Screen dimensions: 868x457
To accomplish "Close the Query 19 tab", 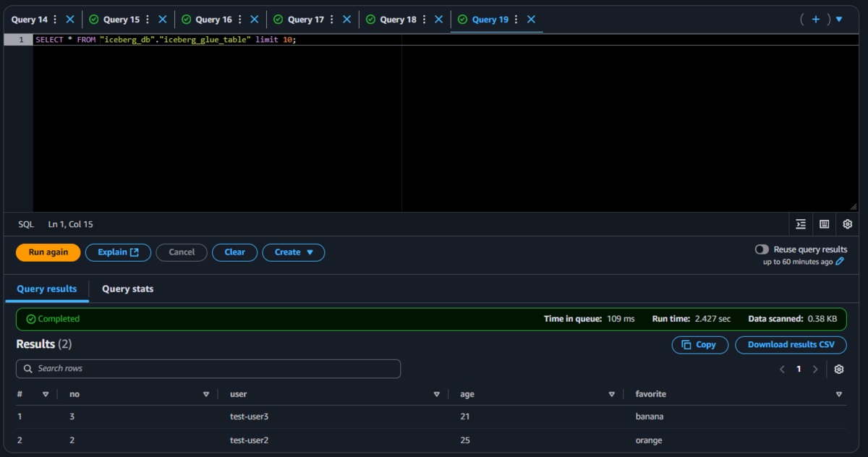I will coord(531,20).
